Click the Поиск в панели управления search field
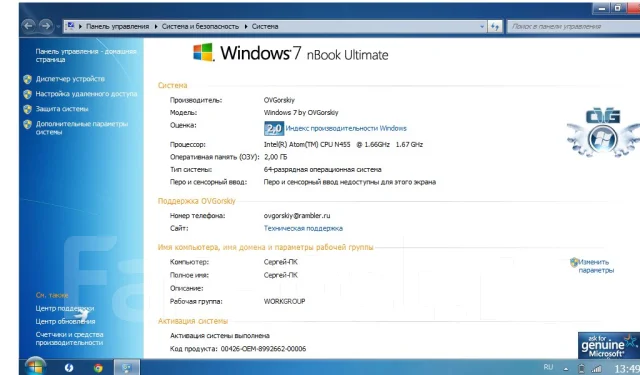This screenshot has height=375, width=640. (573, 27)
